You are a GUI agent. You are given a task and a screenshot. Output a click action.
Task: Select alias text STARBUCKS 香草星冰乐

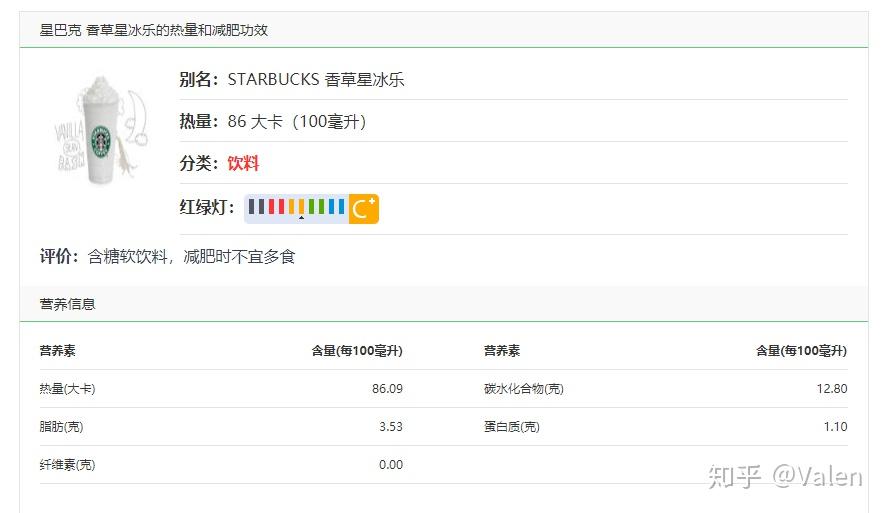click(316, 80)
